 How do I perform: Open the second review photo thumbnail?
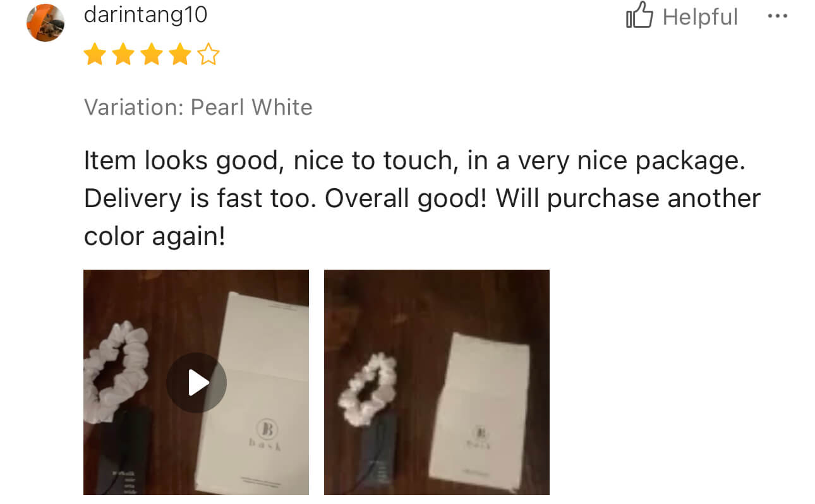(x=437, y=382)
